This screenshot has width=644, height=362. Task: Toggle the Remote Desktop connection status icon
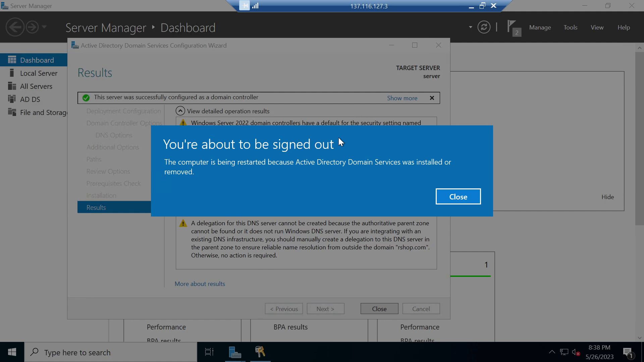(x=255, y=6)
